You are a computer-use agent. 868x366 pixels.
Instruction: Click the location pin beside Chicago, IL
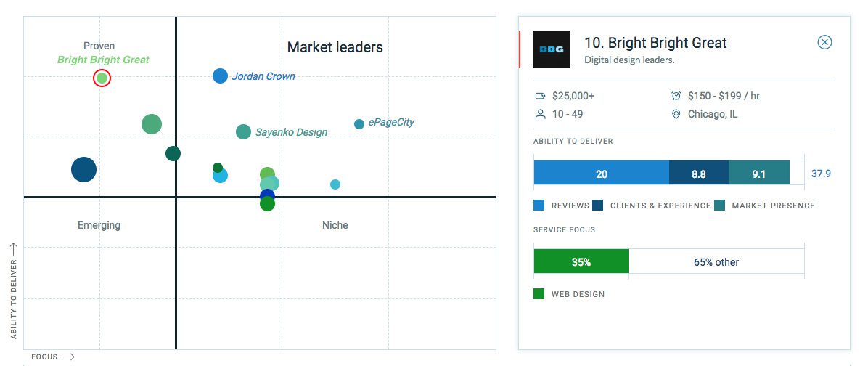676,115
